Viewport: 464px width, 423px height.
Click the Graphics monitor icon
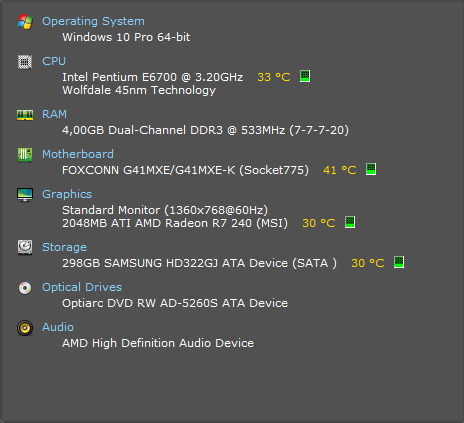click(25, 195)
